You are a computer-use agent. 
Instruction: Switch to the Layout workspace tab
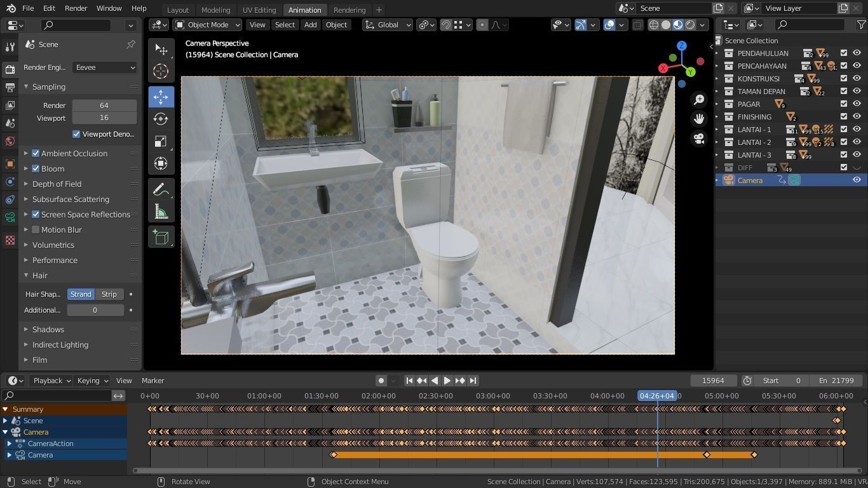point(178,10)
